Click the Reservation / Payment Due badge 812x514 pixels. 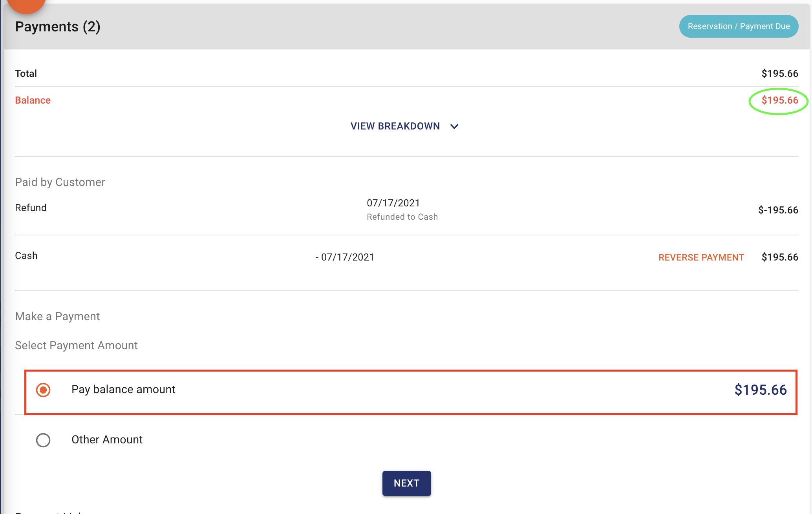pos(739,26)
